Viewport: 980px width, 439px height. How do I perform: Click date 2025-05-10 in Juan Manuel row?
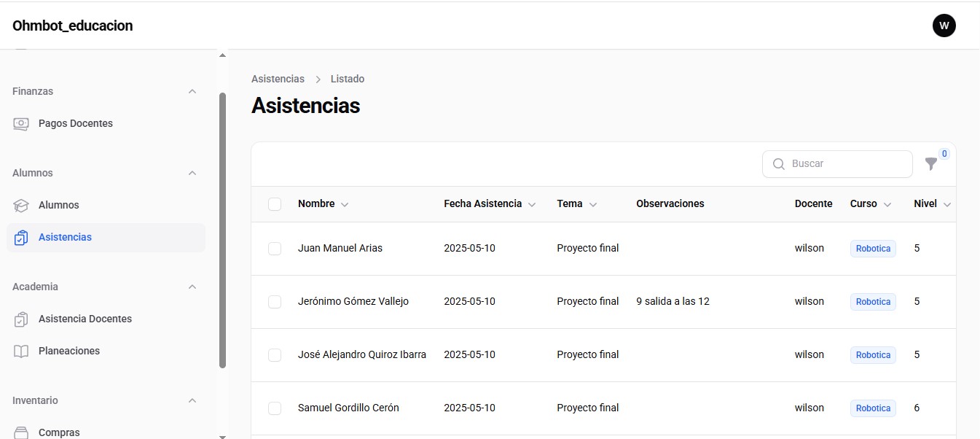(x=469, y=248)
